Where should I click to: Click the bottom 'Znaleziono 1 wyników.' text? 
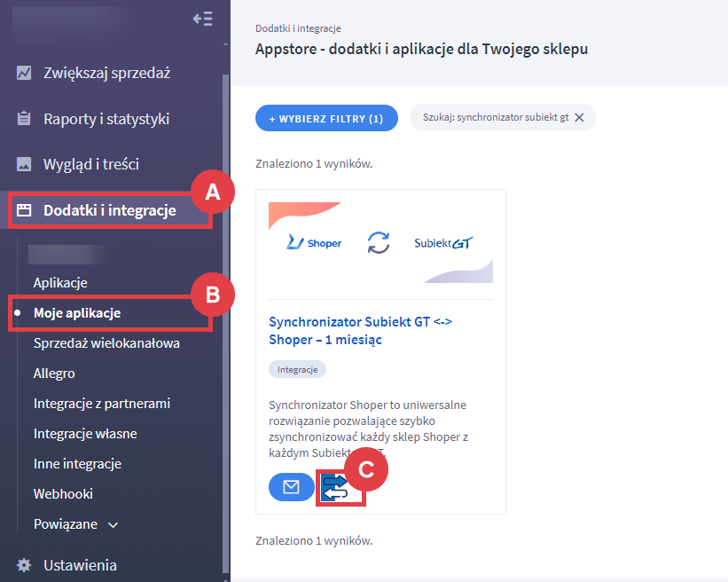click(x=314, y=540)
